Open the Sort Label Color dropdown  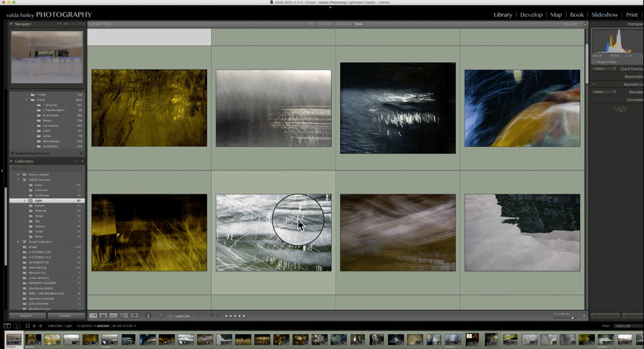click(x=185, y=316)
